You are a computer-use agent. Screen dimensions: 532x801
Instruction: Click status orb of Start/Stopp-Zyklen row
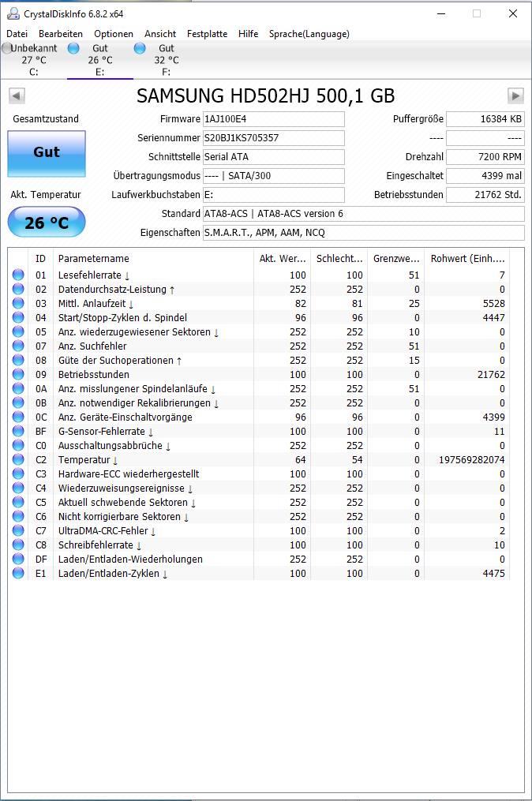click(x=18, y=317)
